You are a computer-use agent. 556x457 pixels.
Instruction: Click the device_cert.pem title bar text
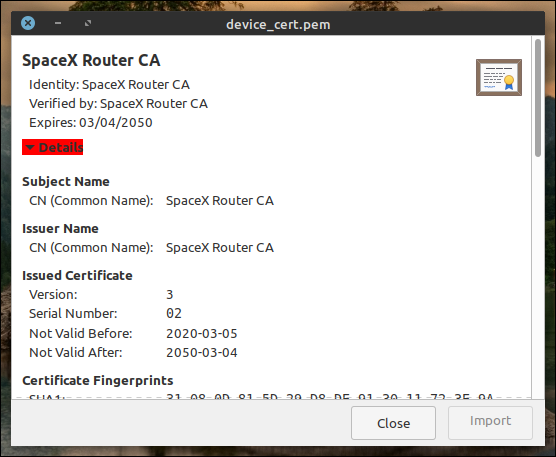[x=278, y=24]
